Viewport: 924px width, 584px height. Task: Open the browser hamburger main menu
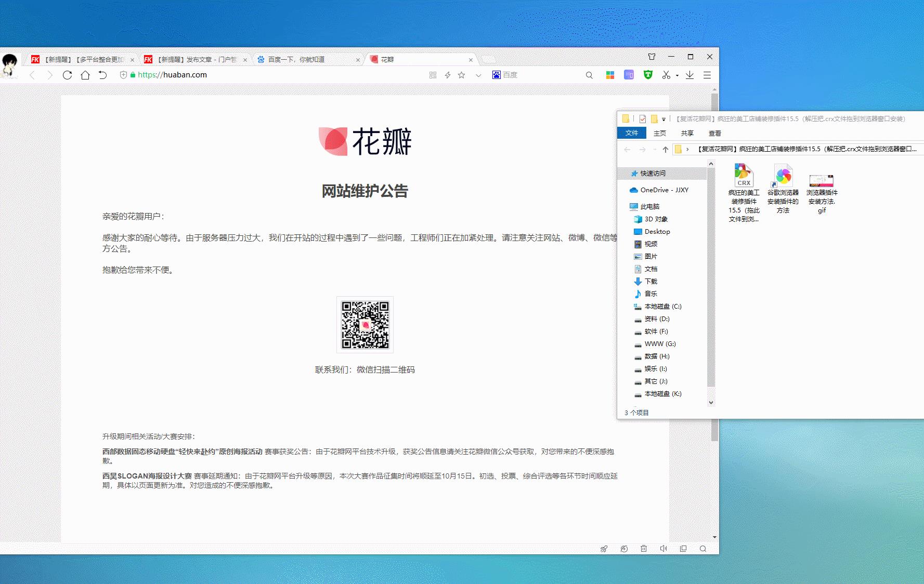707,75
